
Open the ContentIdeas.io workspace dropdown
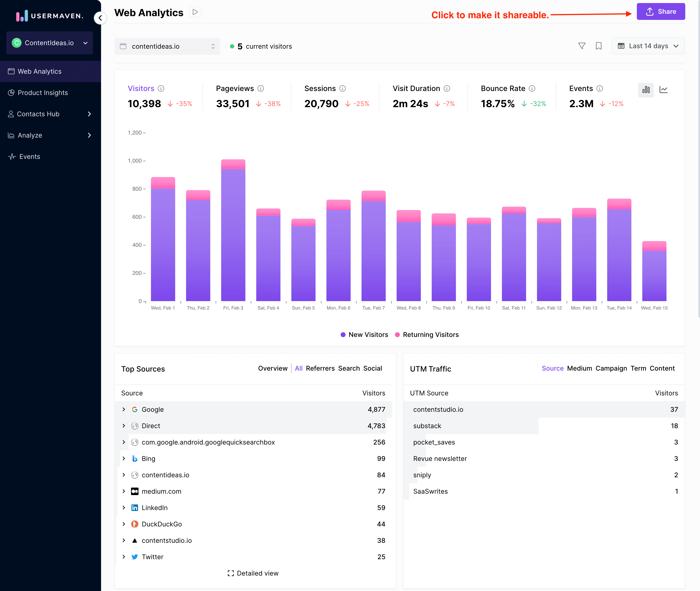[x=50, y=43]
